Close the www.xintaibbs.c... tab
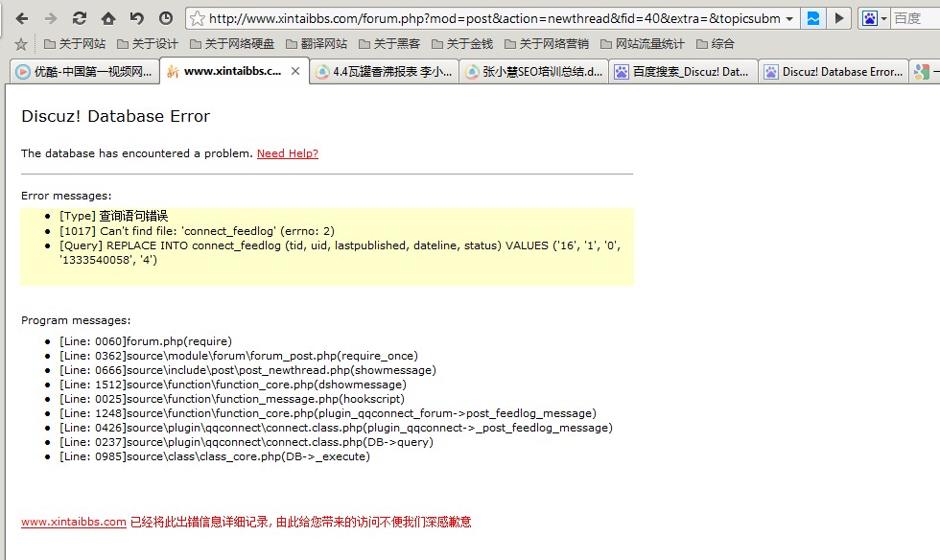Viewport: 940px width, 560px height. (295, 71)
